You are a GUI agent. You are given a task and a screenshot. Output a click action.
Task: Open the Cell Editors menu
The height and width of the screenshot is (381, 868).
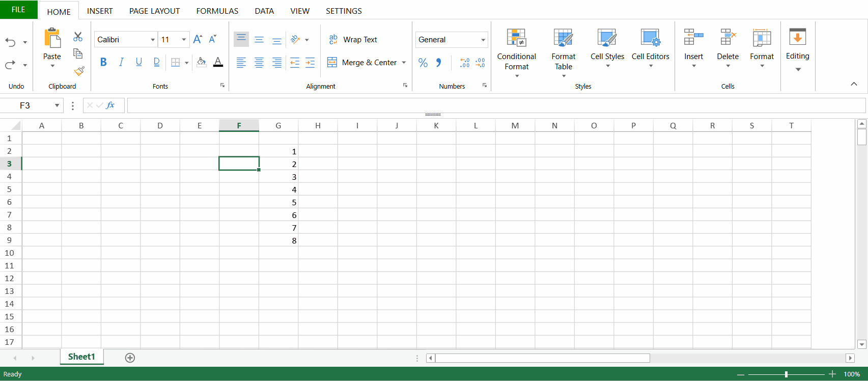[x=651, y=48]
